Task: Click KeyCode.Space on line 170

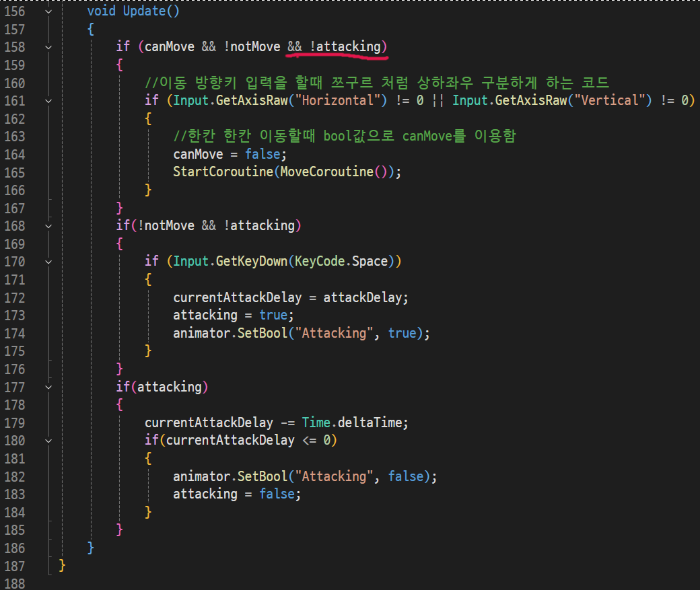Action: tap(341, 261)
